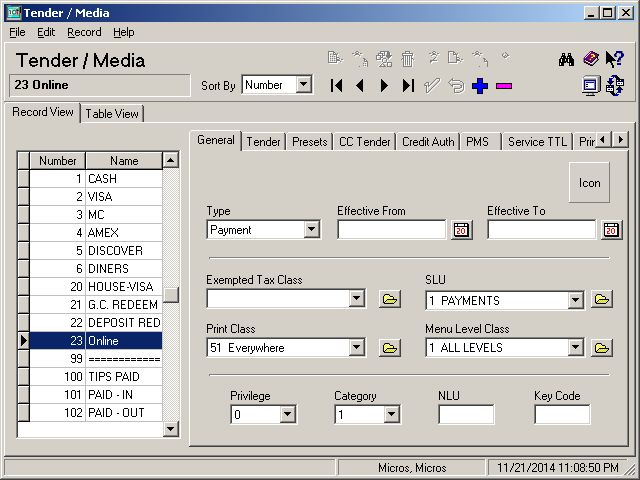Open the Record menu
This screenshot has width=640, height=480.
[84, 32]
